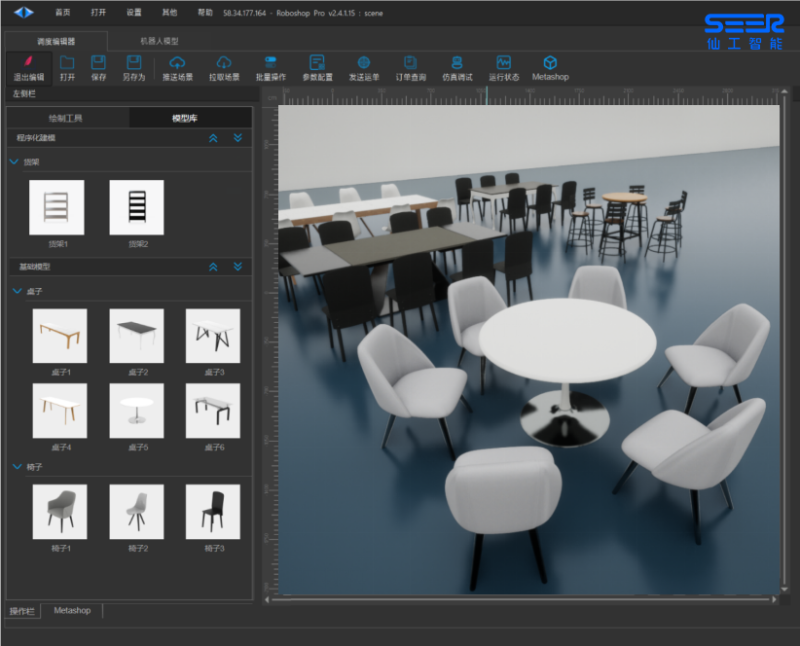Collapse all in 基础模型 section header
800x646 pixels.
[x=213, y=267]
